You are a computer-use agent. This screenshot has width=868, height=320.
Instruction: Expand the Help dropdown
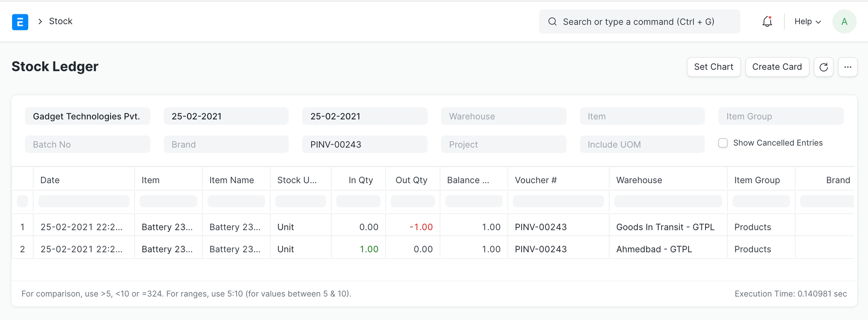pyautogui.click(x=807, y=21)
